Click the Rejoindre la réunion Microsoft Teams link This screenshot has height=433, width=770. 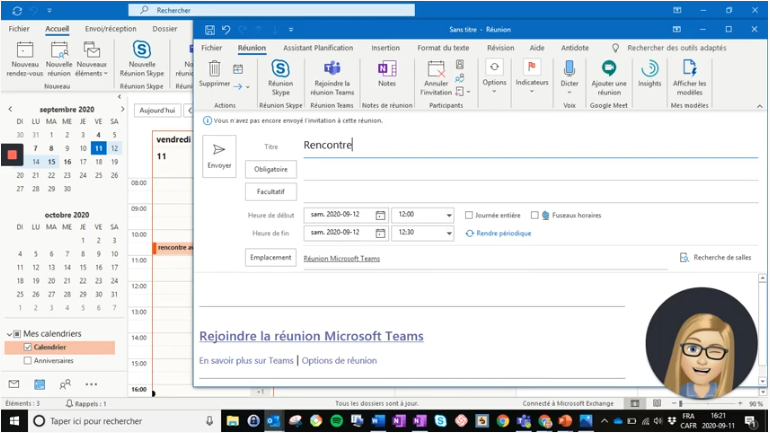tap(311, 336)
